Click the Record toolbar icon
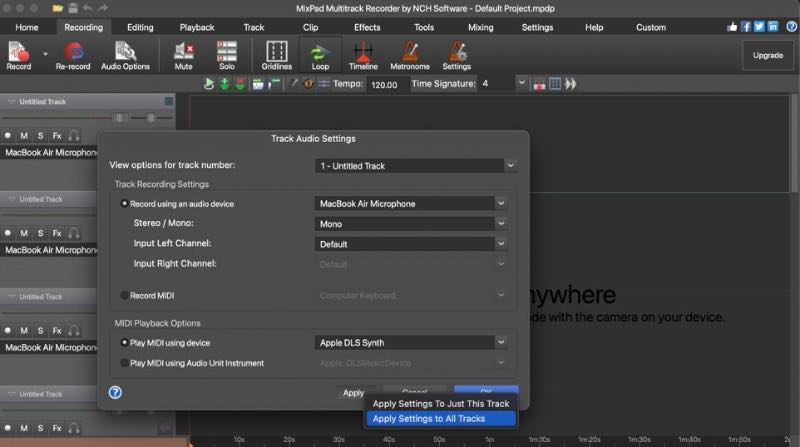 (x=18, y=54)
